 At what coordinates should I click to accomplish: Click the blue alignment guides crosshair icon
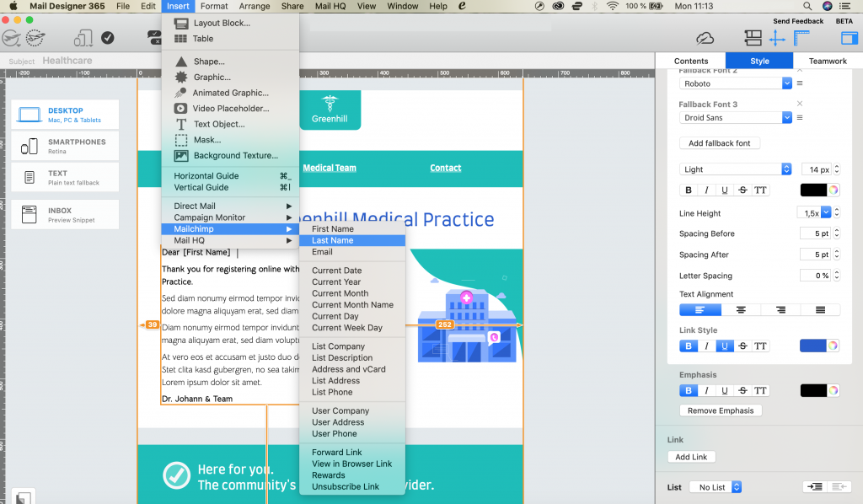tap(776, 38)
